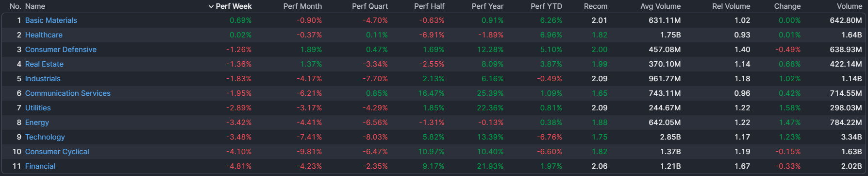The width and height of the screenshot is (868, 176).
Task: Sort by Avg Volume header
Action: [x=660, y=6]
